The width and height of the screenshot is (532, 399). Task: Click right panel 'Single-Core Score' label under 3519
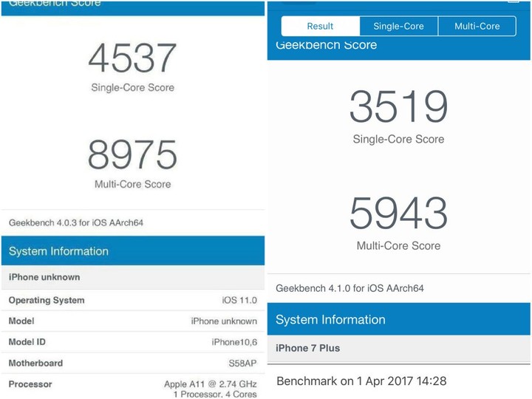click(x=399, y=139)
